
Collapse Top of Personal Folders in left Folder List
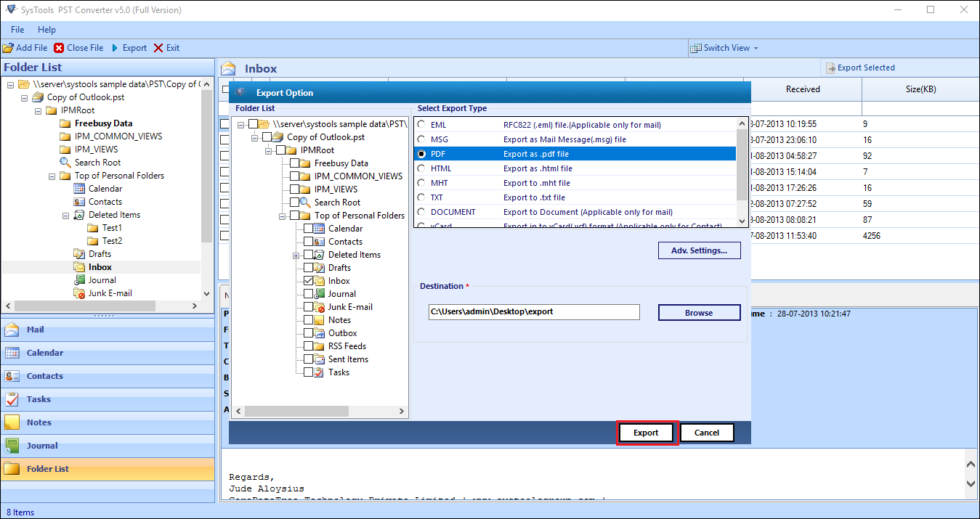[x=52, y=176]
